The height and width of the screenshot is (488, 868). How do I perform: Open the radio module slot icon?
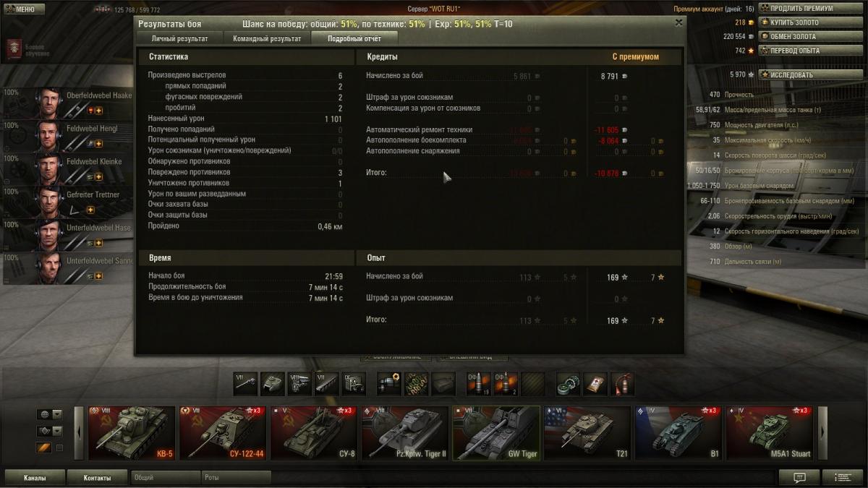[354, 383]
